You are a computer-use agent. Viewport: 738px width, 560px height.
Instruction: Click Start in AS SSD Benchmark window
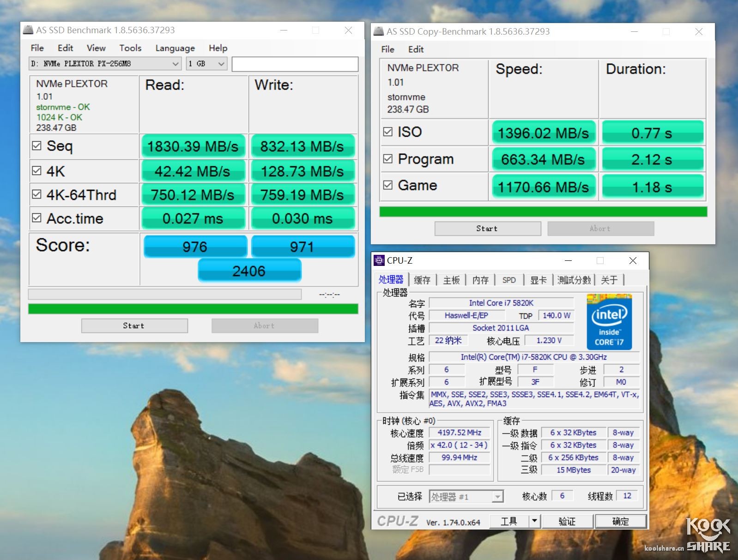(x=134, y=325)
